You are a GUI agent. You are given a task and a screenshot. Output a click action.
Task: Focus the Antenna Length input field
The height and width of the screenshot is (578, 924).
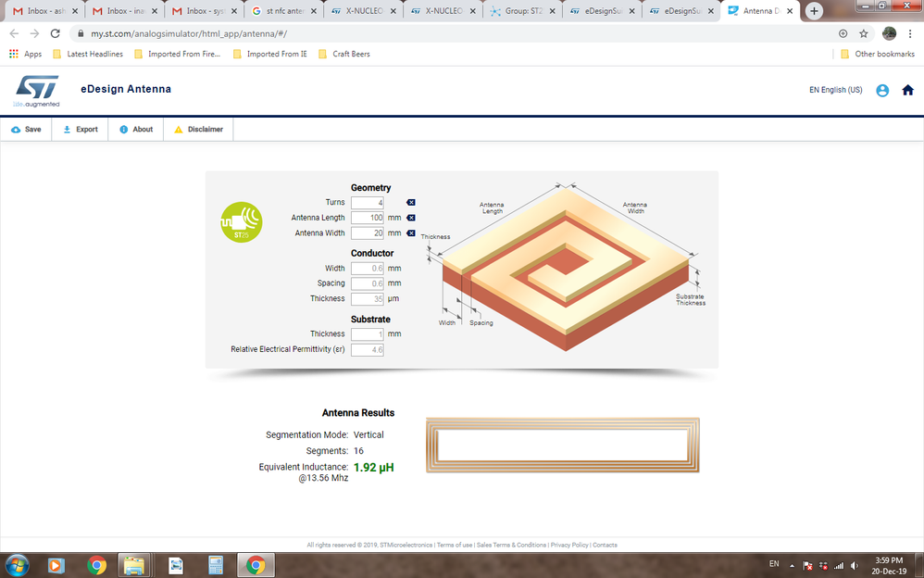click(x=368, y=218)
